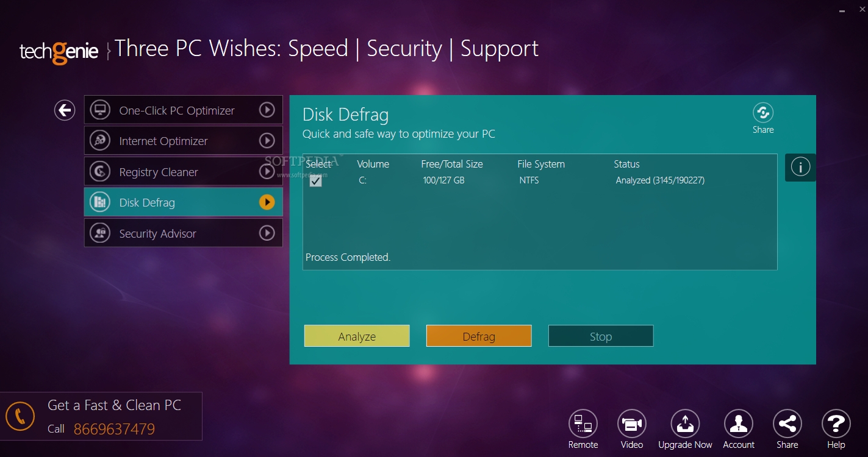Expand Security Advisor arrow
The image size is (868, 457).
tap(267, 233)
